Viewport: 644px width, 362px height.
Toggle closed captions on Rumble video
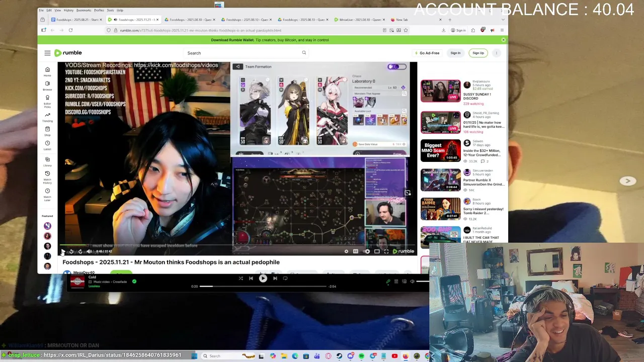coord(356,251)
